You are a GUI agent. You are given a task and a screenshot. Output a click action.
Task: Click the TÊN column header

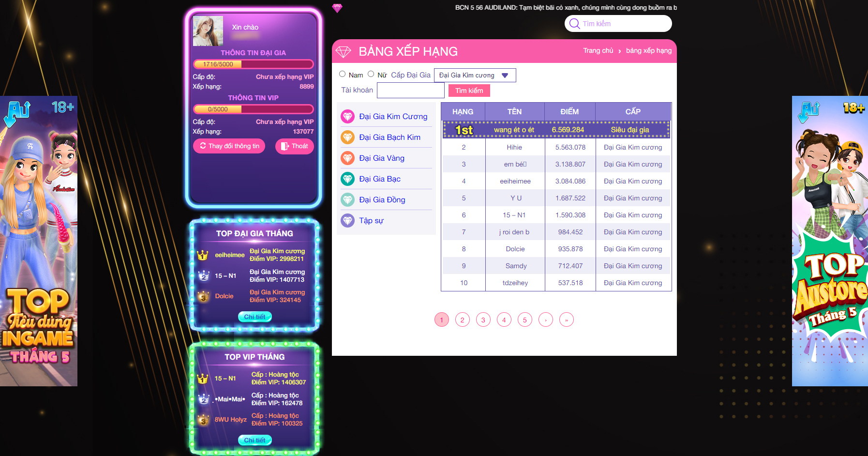click(x=515, y=112)
